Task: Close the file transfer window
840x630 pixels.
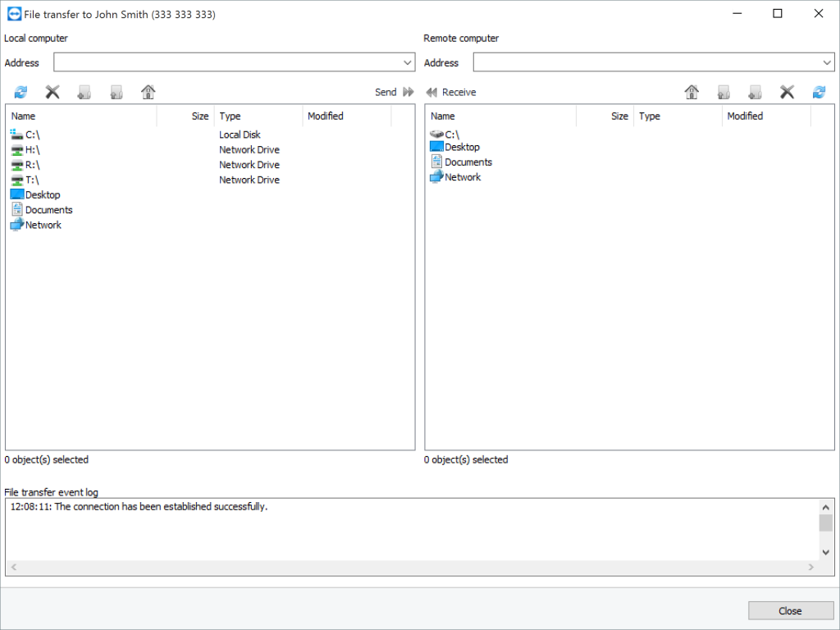Action: coord(789,610)
